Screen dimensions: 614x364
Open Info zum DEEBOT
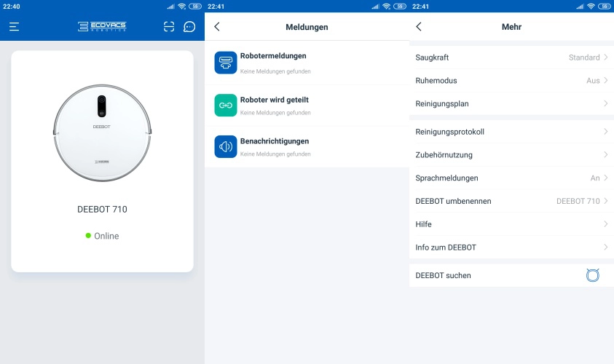coord(511,247)
